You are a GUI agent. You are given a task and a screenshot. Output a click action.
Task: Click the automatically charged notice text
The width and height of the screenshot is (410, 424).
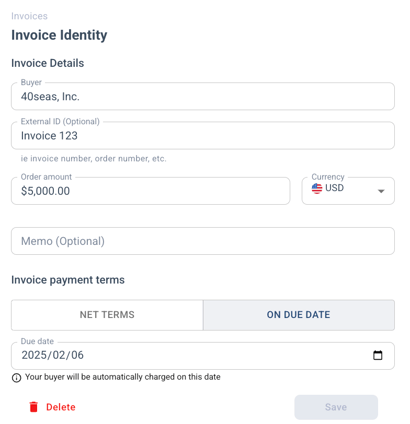[x=123, y=377]
